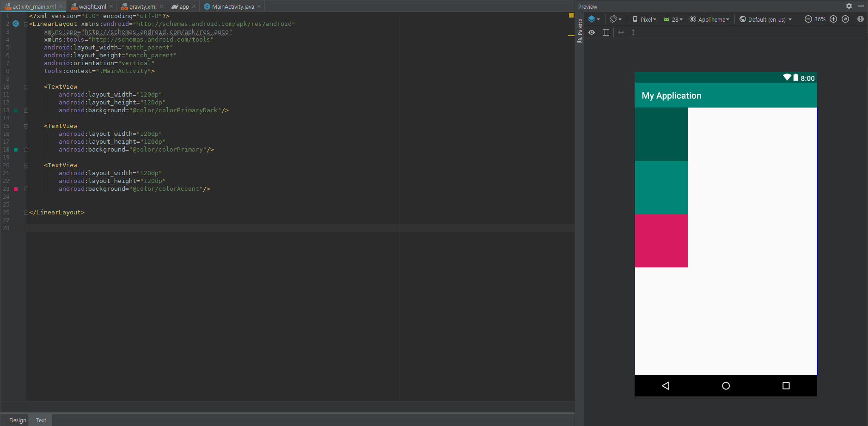868x426 pixels.
Task: Show warnings and errors icon
Action: point(861,19)
